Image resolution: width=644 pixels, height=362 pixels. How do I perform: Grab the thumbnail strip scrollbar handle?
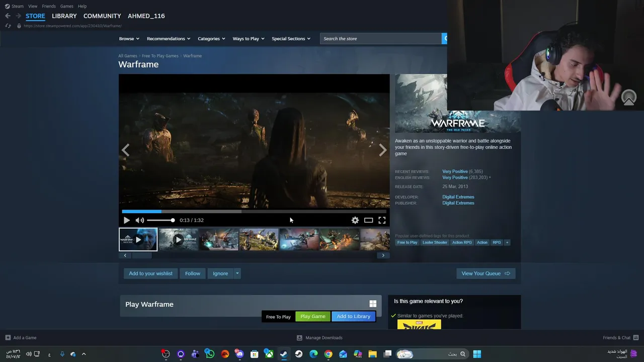[141, 255]
